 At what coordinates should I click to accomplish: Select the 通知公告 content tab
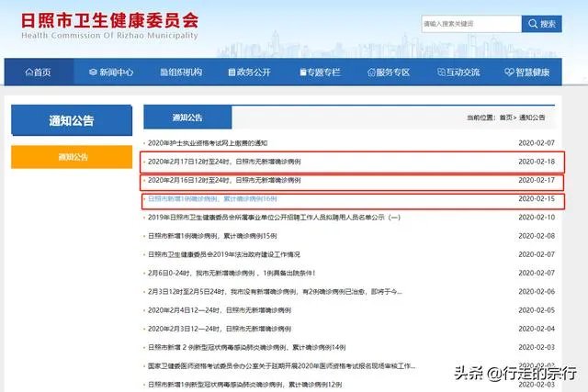(x=187, y=118)
